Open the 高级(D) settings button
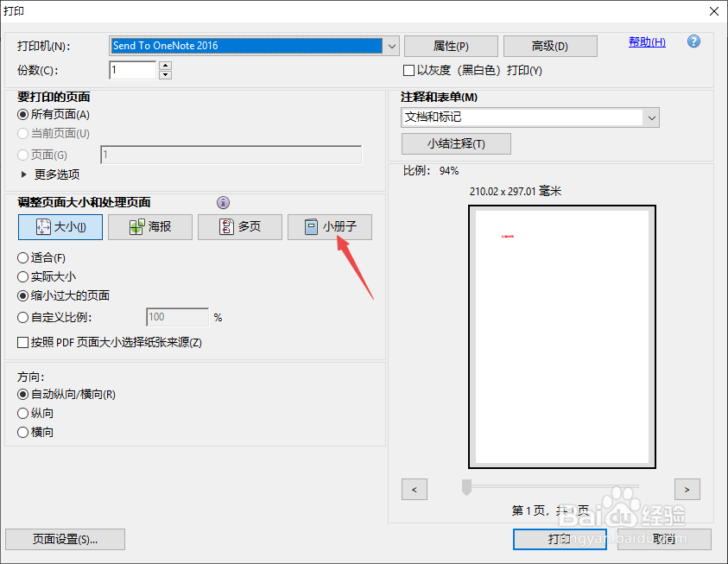The image size is (728, 564). (x=550, y=45)
